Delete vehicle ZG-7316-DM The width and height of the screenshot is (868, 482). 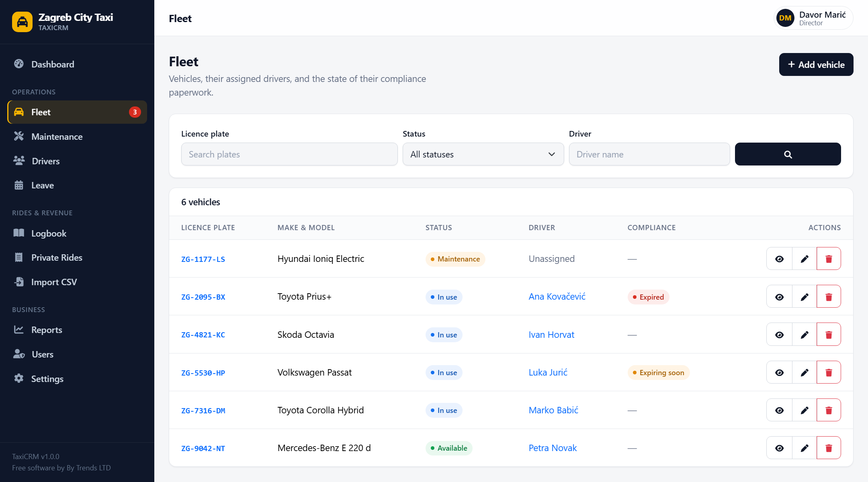[829, 410]
